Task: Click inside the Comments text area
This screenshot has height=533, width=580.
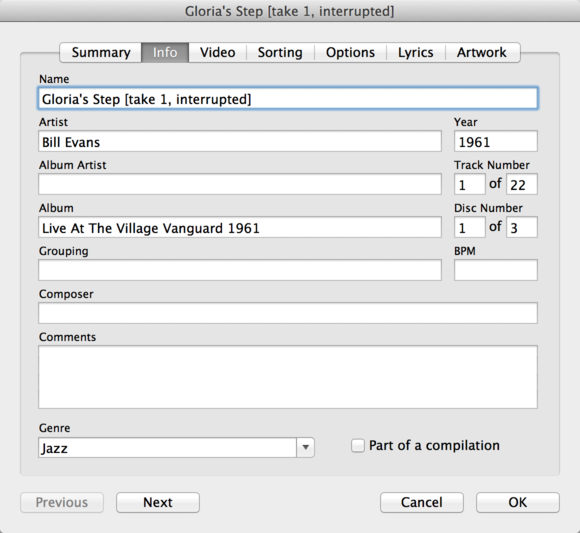Action: click(288, 377)
